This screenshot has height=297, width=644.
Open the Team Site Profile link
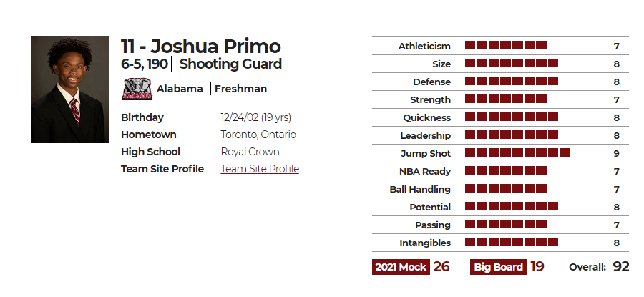pyautogui.click(x=260, y=169)
